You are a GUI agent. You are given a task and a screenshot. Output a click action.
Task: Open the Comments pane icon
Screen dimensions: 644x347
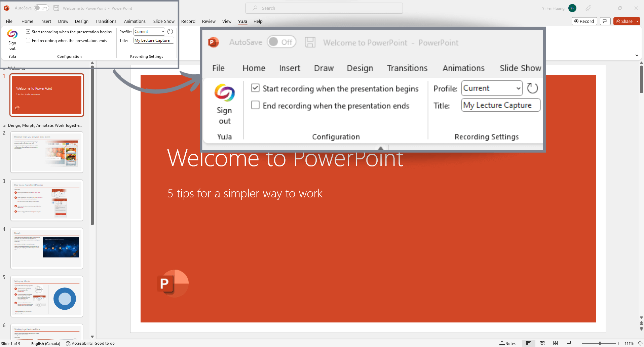coord(605,21)
